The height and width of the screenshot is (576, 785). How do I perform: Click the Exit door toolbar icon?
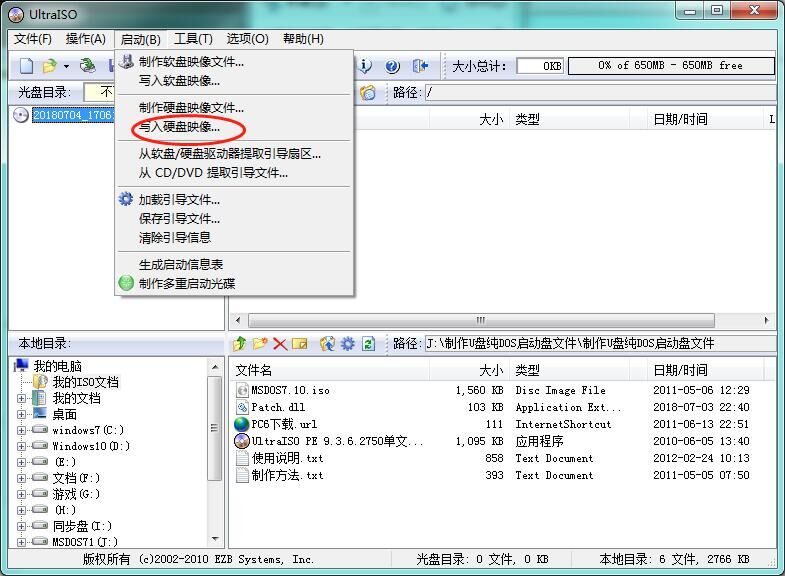tap(420, 66)
